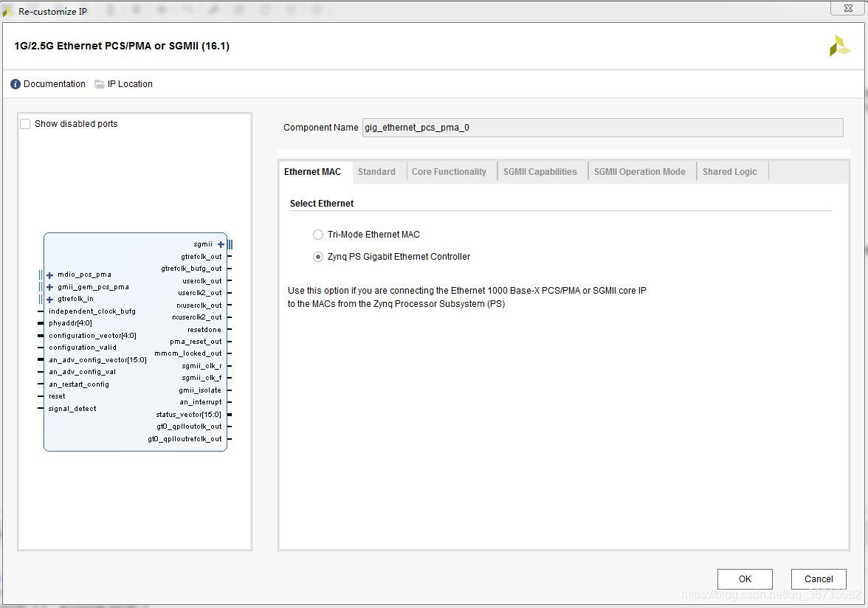
Task: Click the rxuserclk2_out port label
Action: (196, 317)
